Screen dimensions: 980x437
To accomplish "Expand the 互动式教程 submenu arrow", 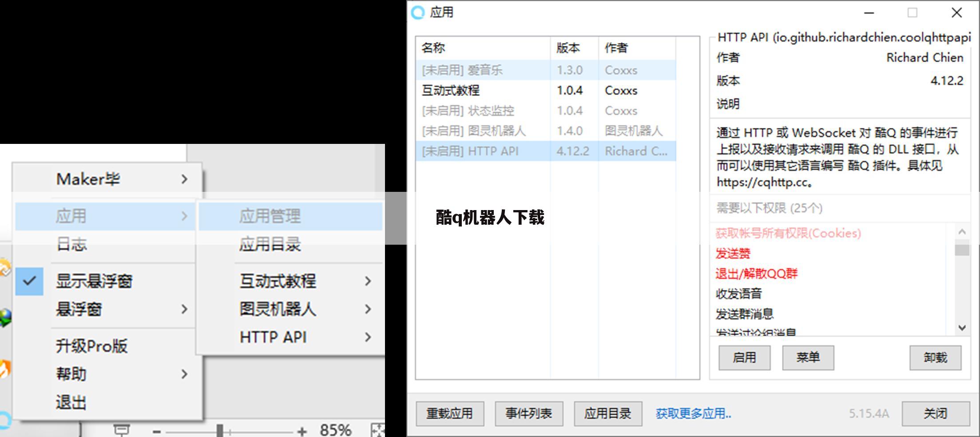I will [x=368, y=281].
